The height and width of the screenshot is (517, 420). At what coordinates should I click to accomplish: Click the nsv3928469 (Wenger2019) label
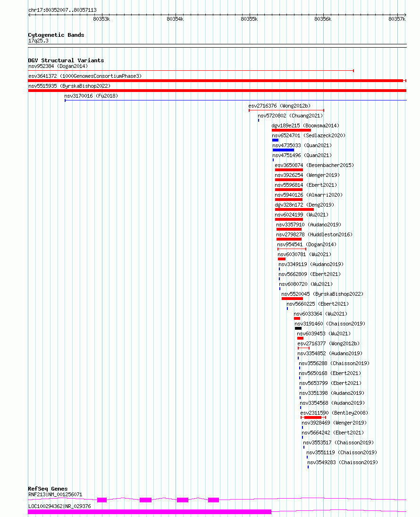334,422
